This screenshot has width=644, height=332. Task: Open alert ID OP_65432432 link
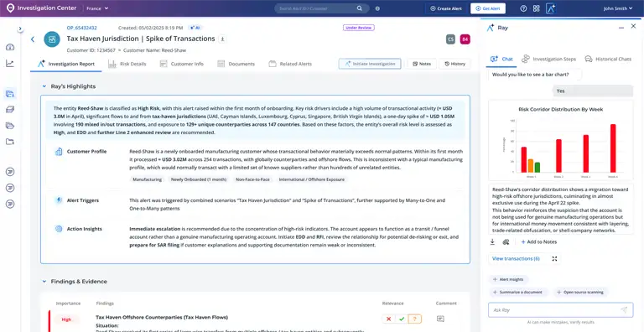81,28
